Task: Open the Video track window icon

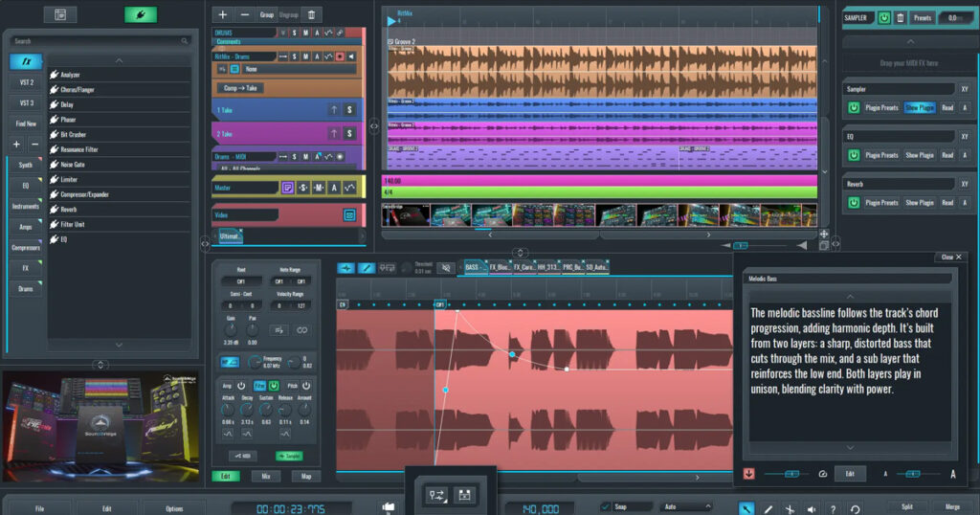Action: 349,215
